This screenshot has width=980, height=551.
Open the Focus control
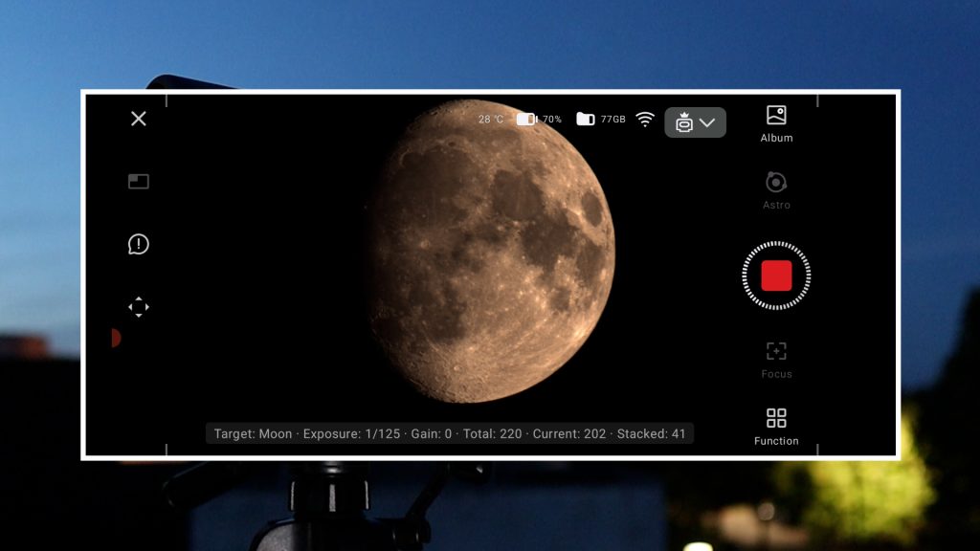(776, 360)
